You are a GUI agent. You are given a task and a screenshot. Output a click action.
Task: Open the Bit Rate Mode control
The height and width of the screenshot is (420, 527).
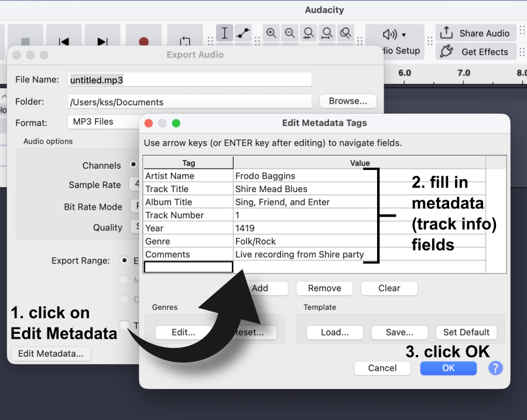135,206
